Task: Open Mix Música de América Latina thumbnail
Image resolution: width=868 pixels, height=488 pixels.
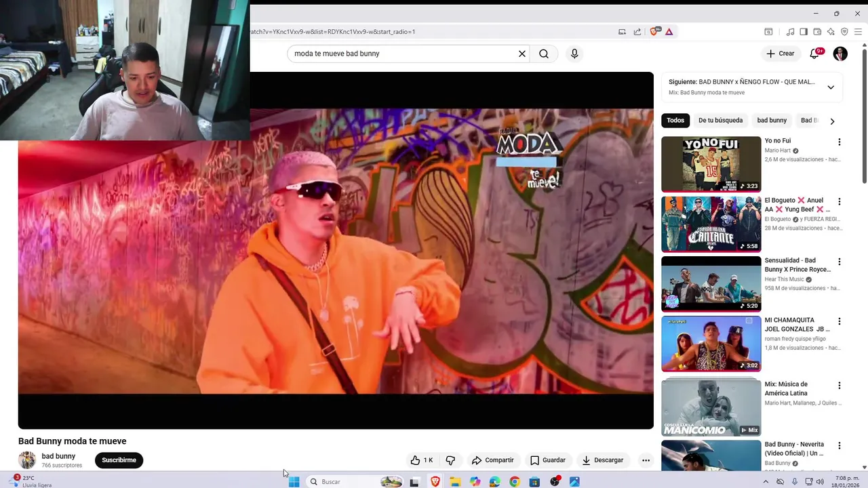Action: click(711, 407)
